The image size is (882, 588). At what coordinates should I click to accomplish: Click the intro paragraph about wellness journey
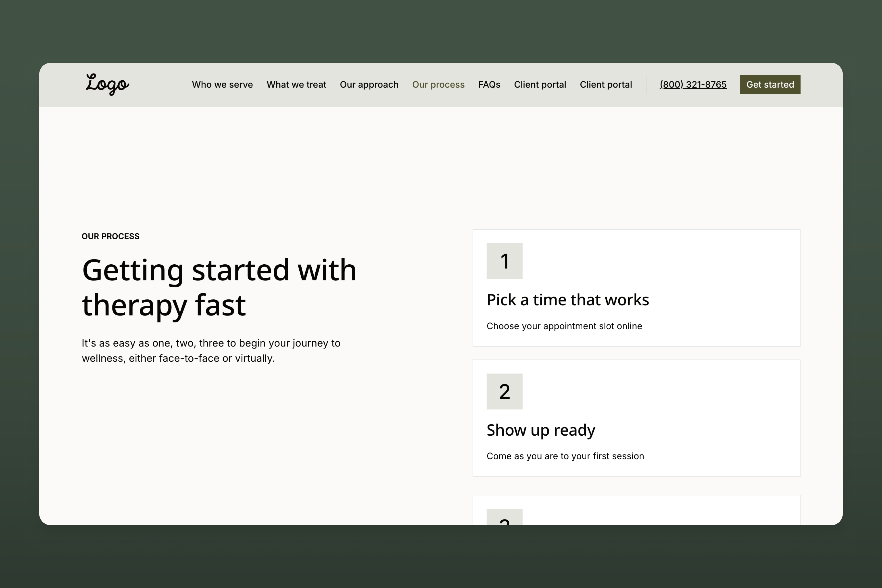pyautogui.click(x=211, y=351)
